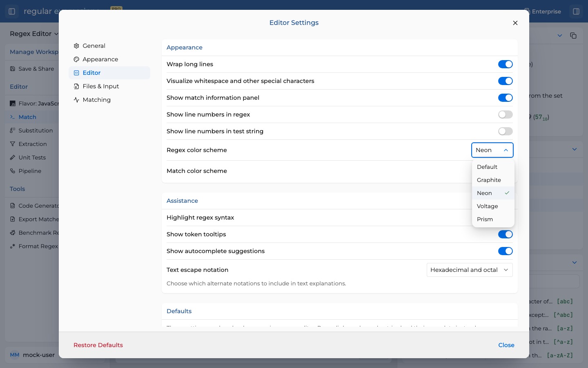Click the Format Regex icon
The image size is (588, 368).
pos(13,246)
